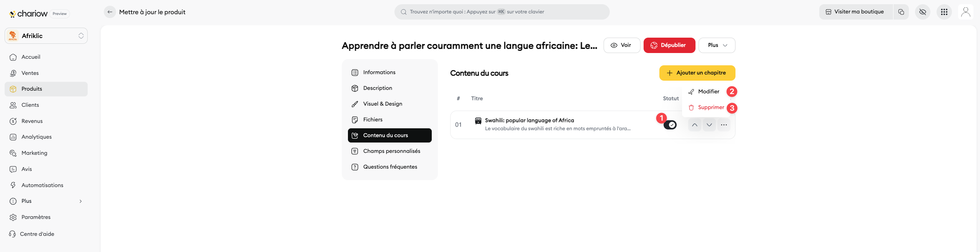
Task: Expand Plus submenu in sidebar
Action: [x=80, y=201]
